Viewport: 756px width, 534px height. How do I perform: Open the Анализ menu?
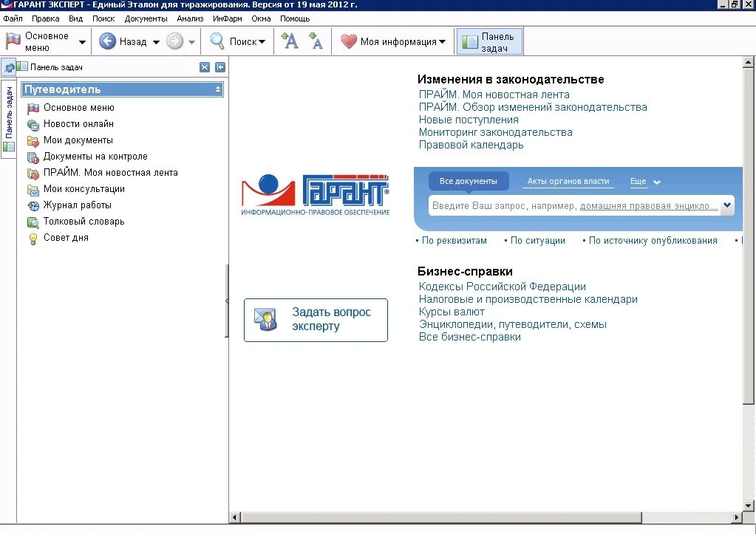[190, 18]
